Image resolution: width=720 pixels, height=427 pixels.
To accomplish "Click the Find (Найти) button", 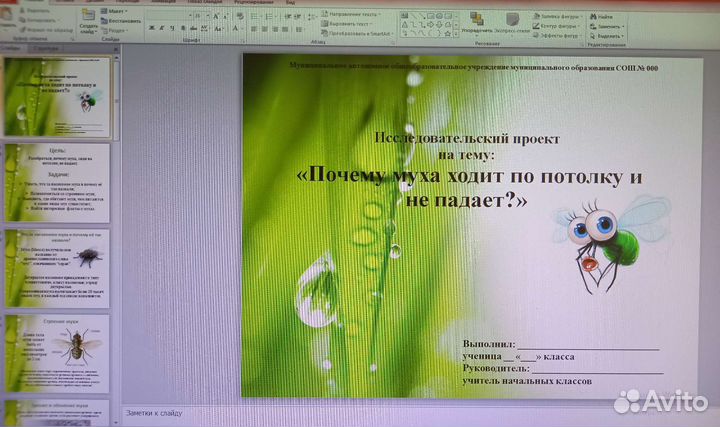I will point(601,17).
